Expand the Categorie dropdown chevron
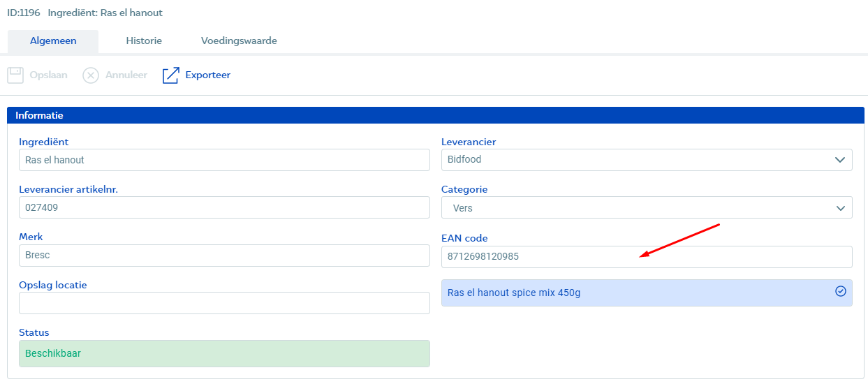This screenshot has width=868, height=384. 840,208
